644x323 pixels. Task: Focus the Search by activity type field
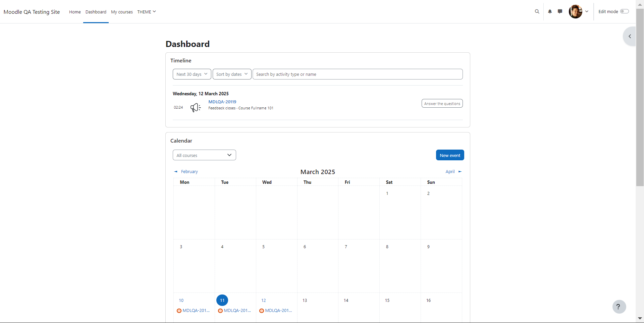pyautogui.click(x=358, y=74)
